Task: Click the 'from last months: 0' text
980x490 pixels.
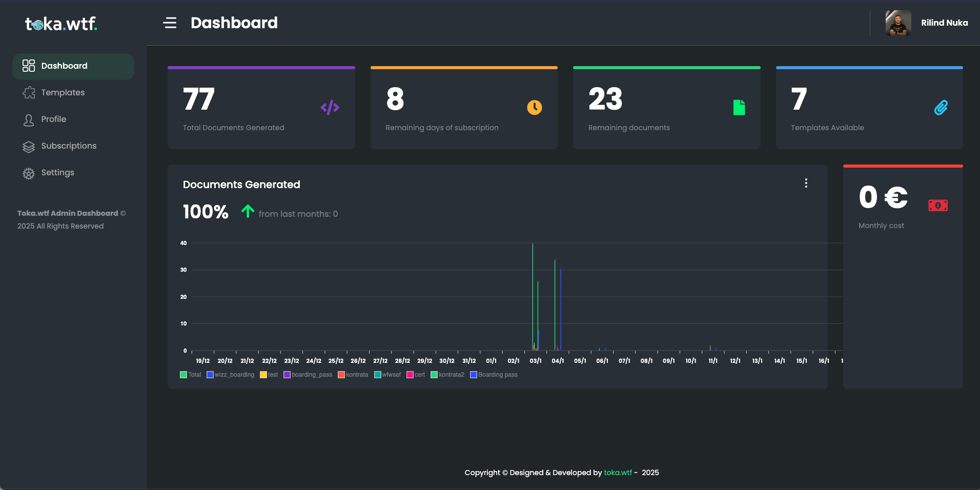Action: tap(298, 214)
